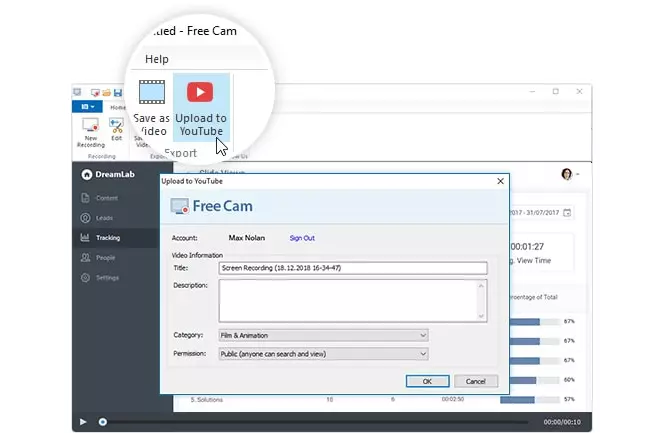Close the Upload to YouTube dialog

pos(500,181)
